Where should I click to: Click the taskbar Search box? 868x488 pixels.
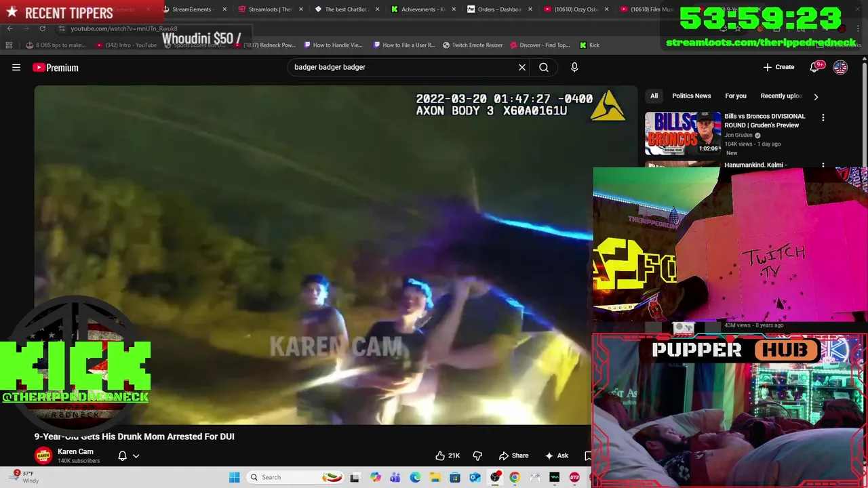click(x=294, y=477)
